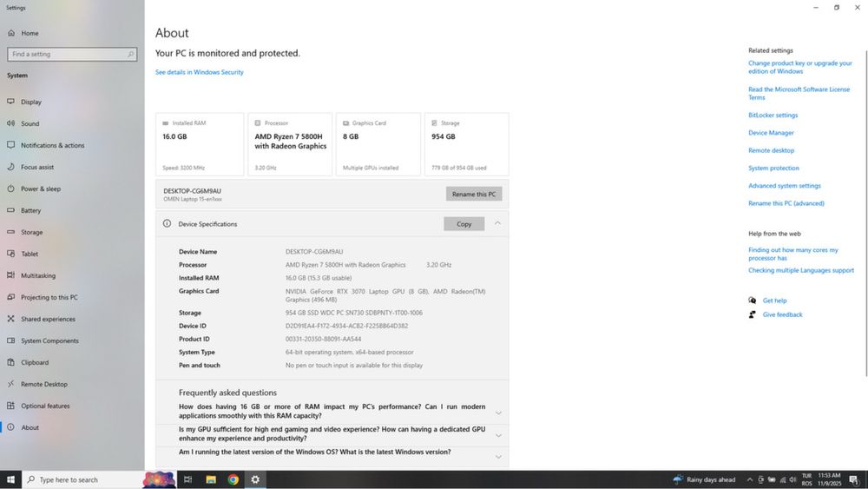Click the Rename this PC button
Image resolution: width=868 pixels, height=489 pixels.
coord(474,194)
